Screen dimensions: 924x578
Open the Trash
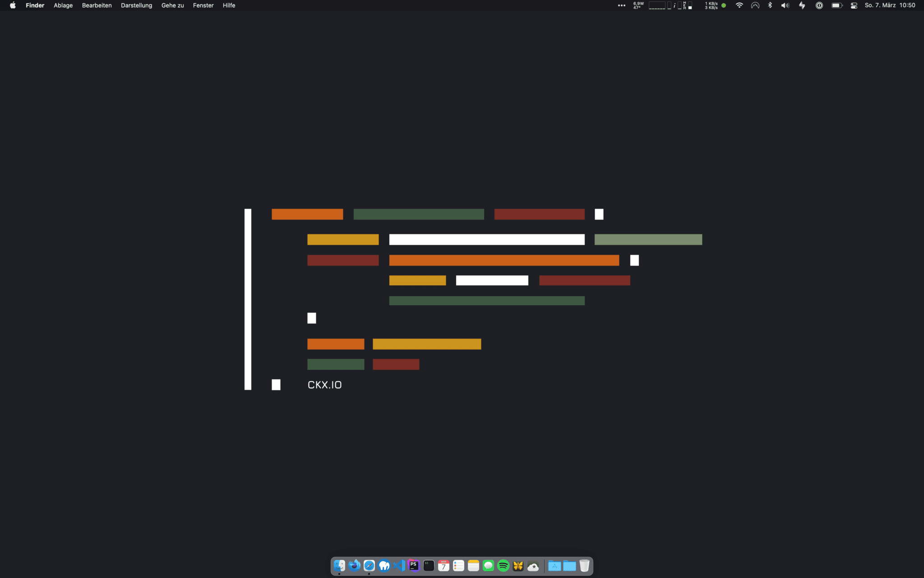(x=584, y=565)
